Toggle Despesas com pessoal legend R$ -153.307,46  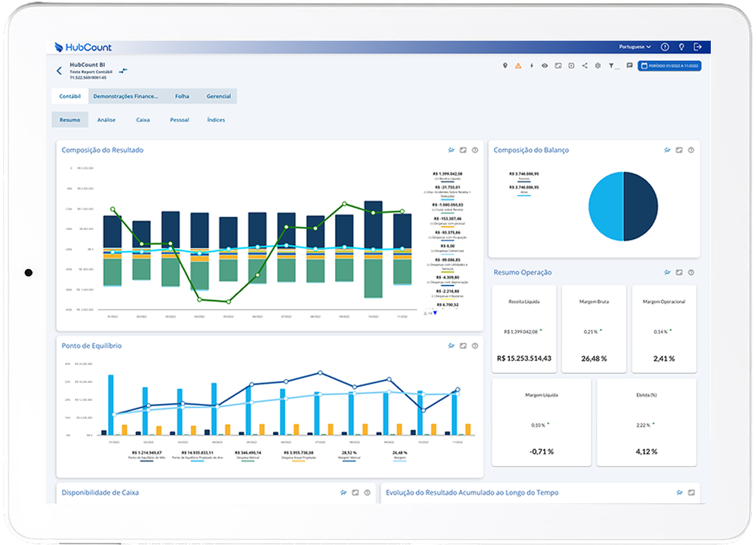(x=447, y=222)
